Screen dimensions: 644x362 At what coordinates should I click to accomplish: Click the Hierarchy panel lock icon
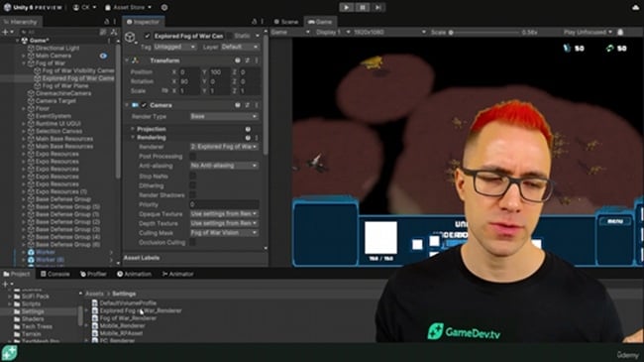107,22
